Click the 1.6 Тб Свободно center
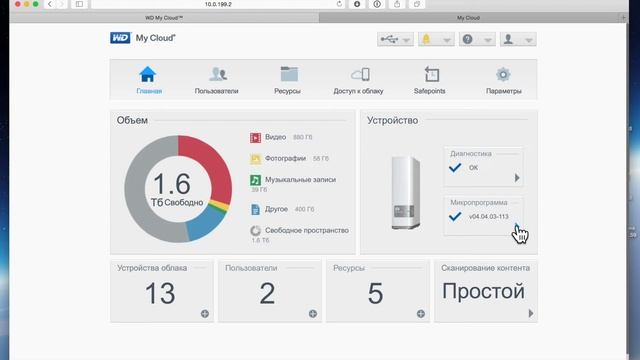The height and width of the screenshot is (360, 640). click(x=177, y=190)
